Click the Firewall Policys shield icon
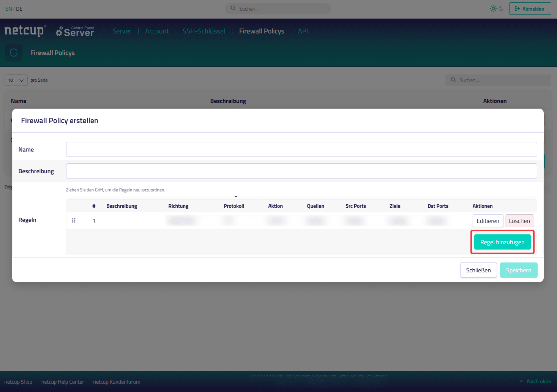Image resolution: width=557 pixels, height=392 pixels. [14, 53]
